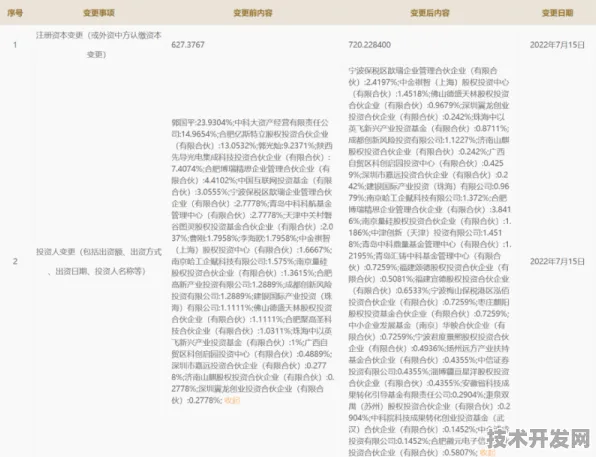Collapse the after-change investor list via 收起

pos(488,452)
